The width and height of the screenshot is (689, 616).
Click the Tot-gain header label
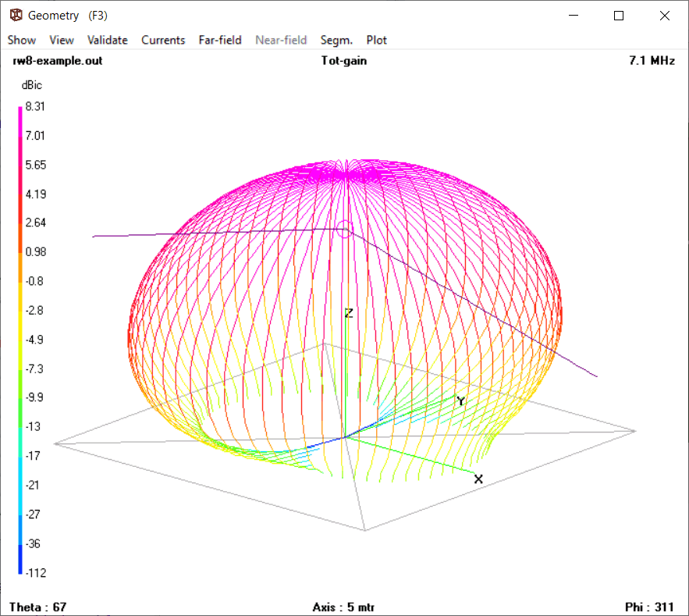click(x=344, y=61)
